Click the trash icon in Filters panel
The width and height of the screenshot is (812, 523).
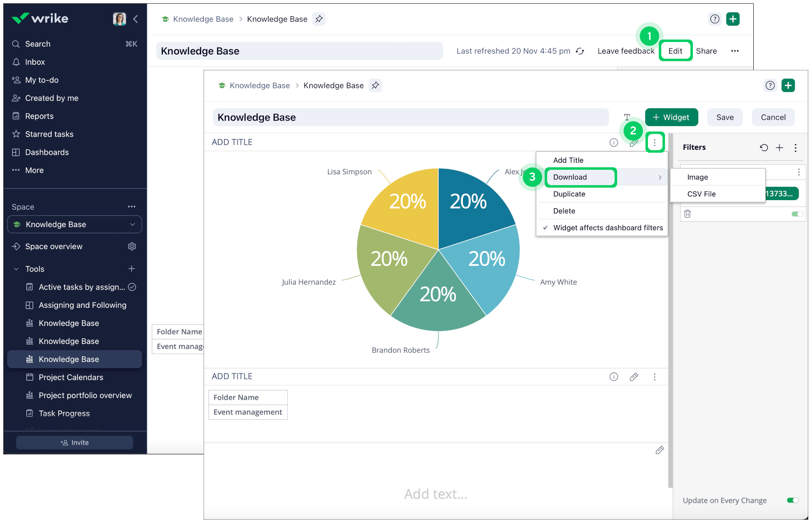pyautogui.click(x=687, y=214)
